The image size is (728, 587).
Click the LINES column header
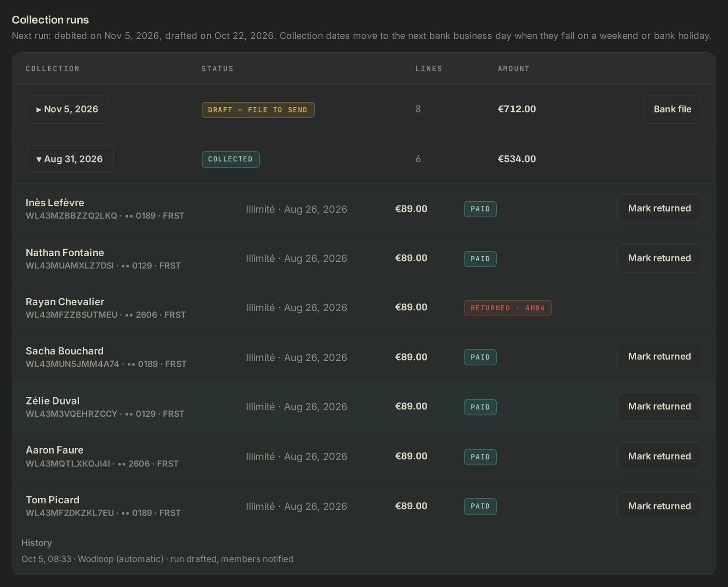[x=429, y=69]
